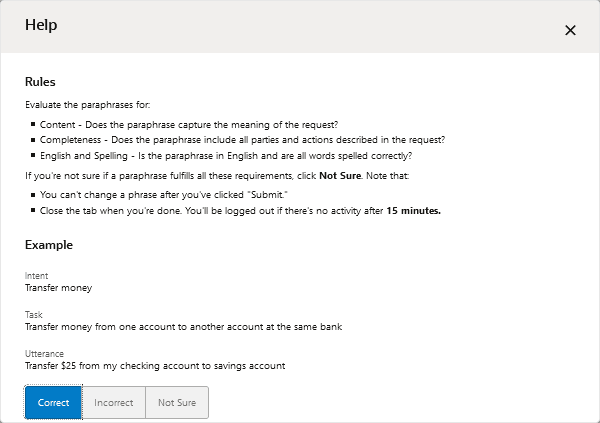Screen dimensions: 600x423
Task: Click the Utterance label
Action: pyautogui.click(x=43, y=353)
